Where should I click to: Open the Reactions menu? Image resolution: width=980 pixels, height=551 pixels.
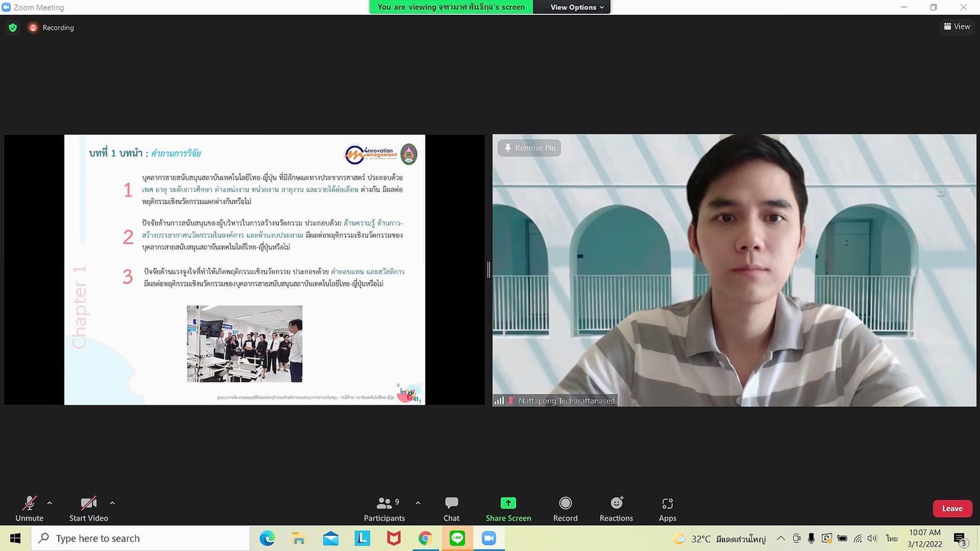click(616, 508)
